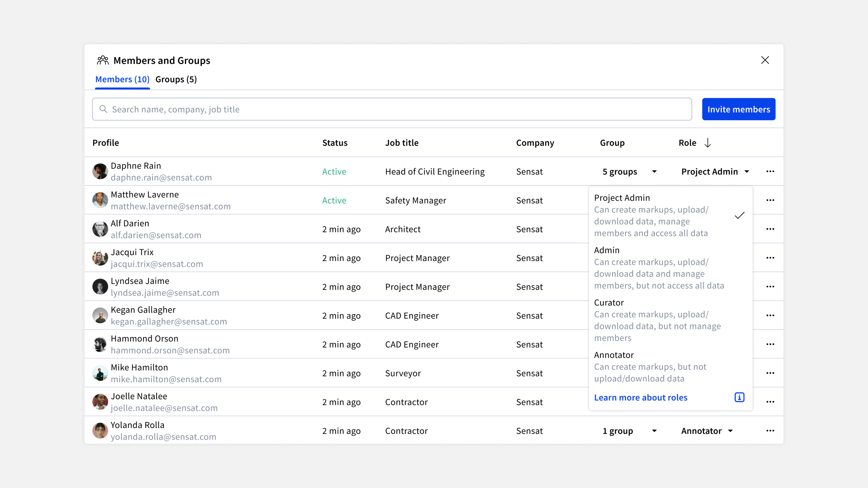Close the Members and Groups dialog
This screenshot has height=488, width=868.
pos(765,60)
